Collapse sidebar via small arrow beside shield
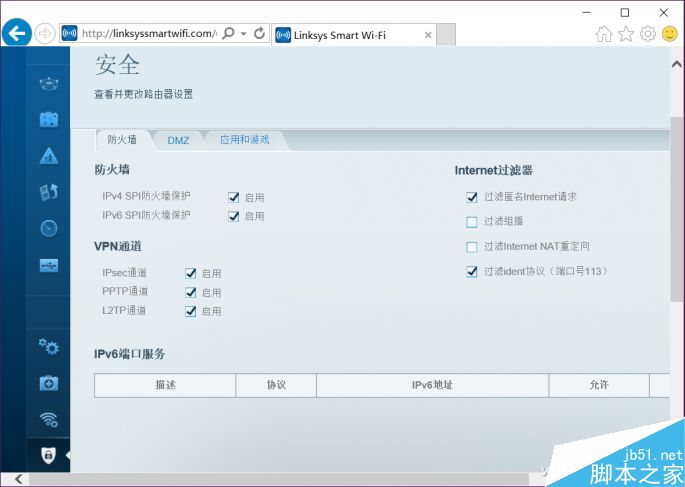 [68, 455]
